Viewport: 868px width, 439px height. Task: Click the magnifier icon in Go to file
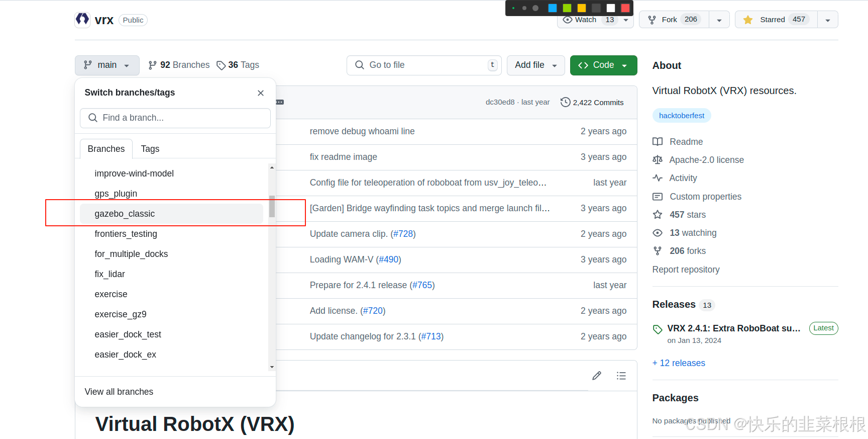coord(360,65)
